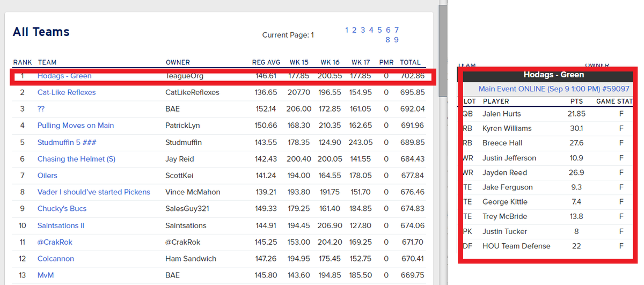
Task: Click player Jayden Reed in roster
Action: click(504, 172)
